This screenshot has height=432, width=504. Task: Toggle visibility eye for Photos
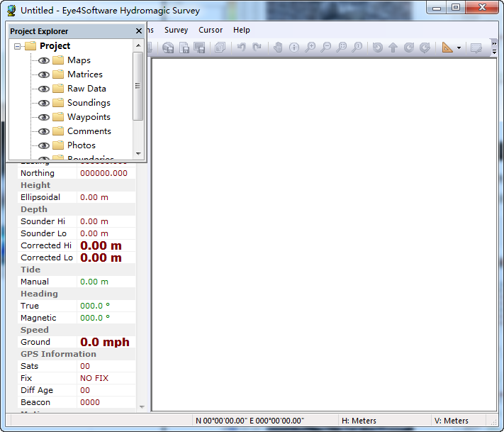point(44,145)
